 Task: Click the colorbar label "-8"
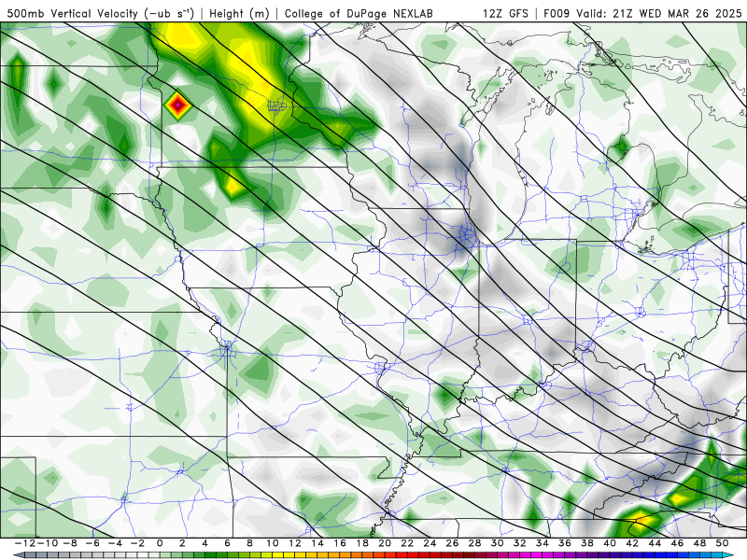click(70, 543)
